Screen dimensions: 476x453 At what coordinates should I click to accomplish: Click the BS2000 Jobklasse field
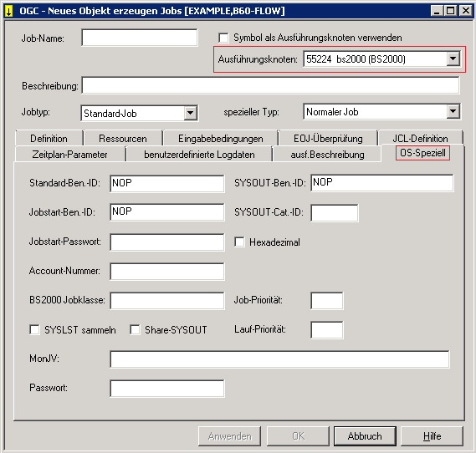(167, 301)
